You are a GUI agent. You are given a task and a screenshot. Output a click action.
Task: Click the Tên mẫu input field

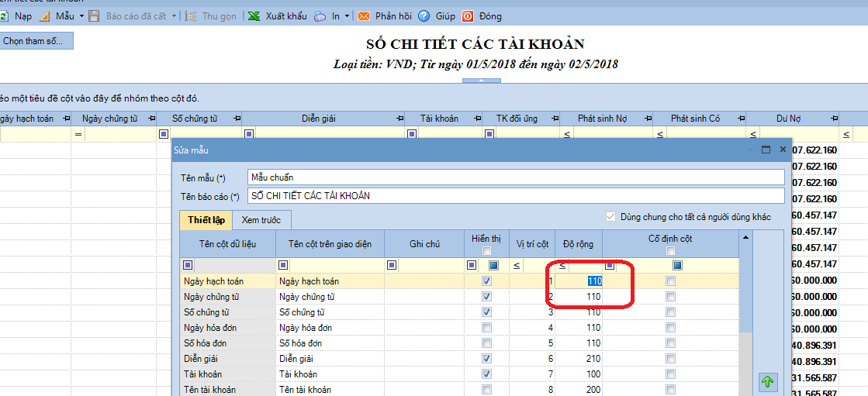(x=516, y=177)
